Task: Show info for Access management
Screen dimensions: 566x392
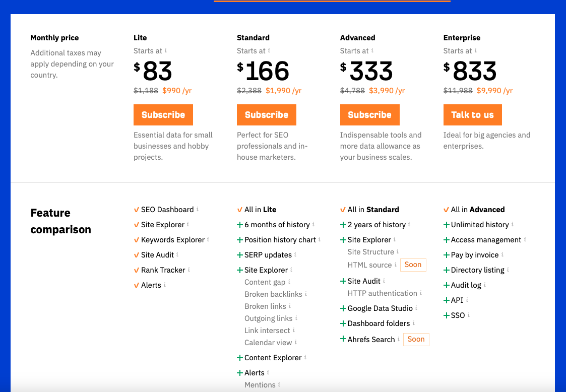Action: (x=525, y=239)
